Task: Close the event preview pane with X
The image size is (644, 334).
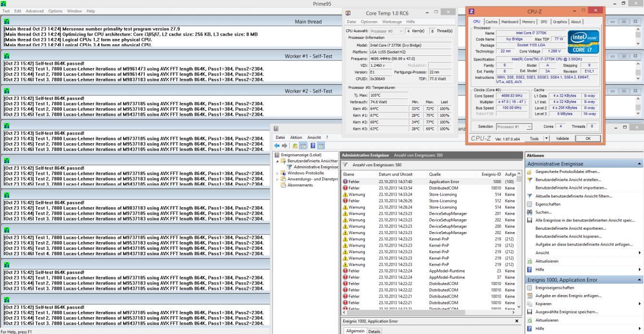Action: coord(517,321)
